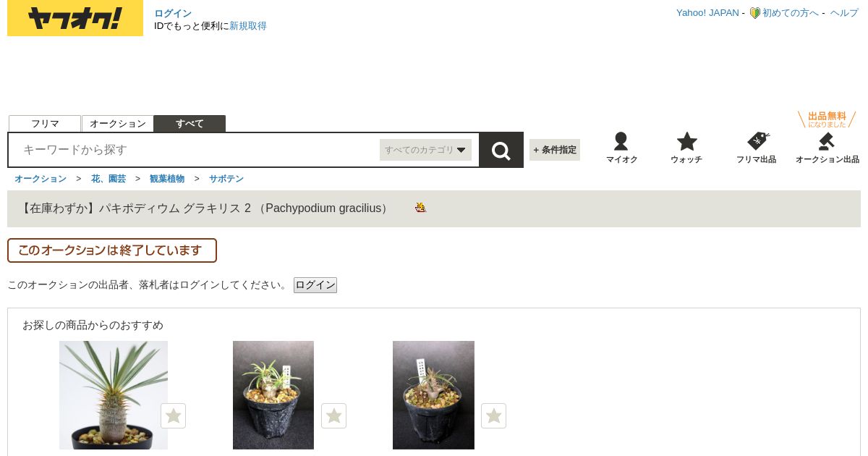
Task: Click the small icon beside the auction title
Action: pos(420,208)
